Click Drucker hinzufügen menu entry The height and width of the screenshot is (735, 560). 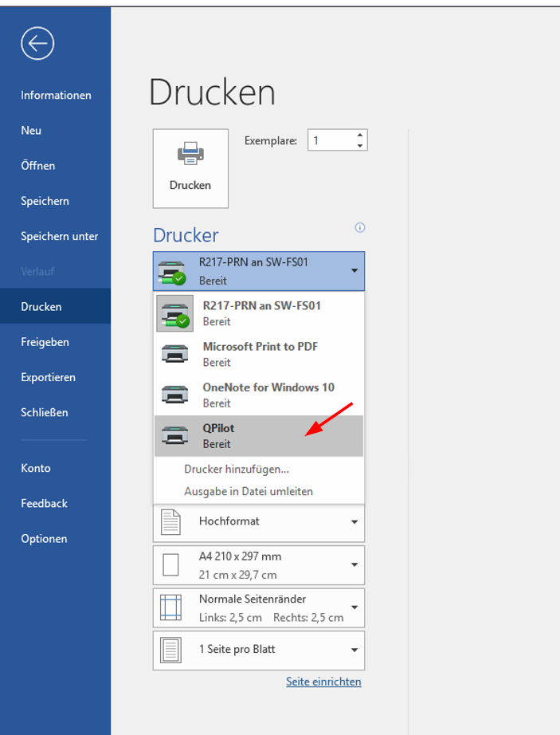coord(237,470)
